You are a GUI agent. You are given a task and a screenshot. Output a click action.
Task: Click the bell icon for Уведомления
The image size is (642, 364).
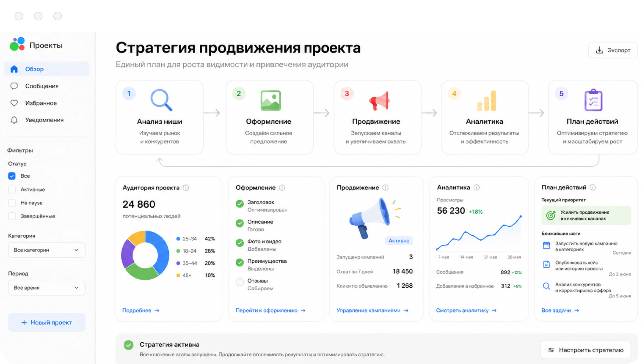14,120
